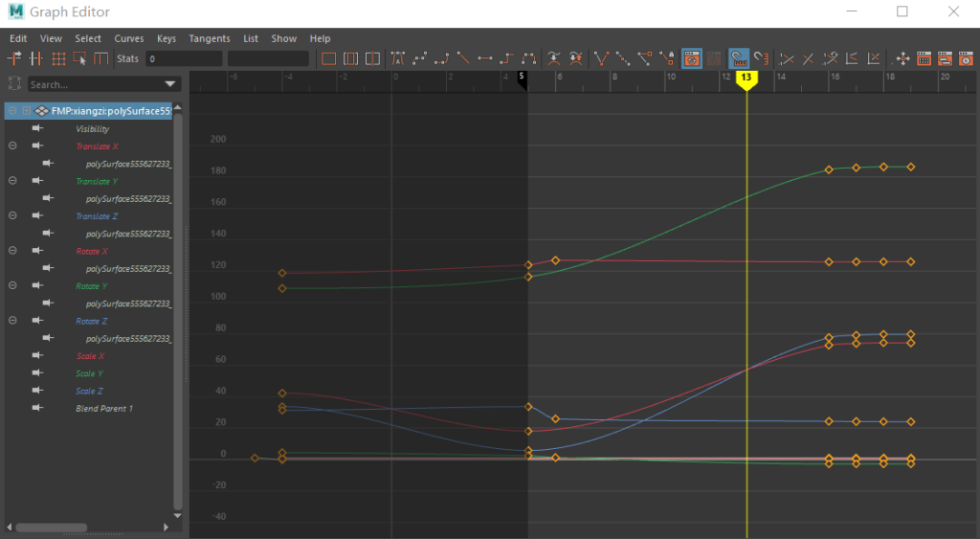
Task: Click the current time marker 13
Action: click(x=746, y=79)
